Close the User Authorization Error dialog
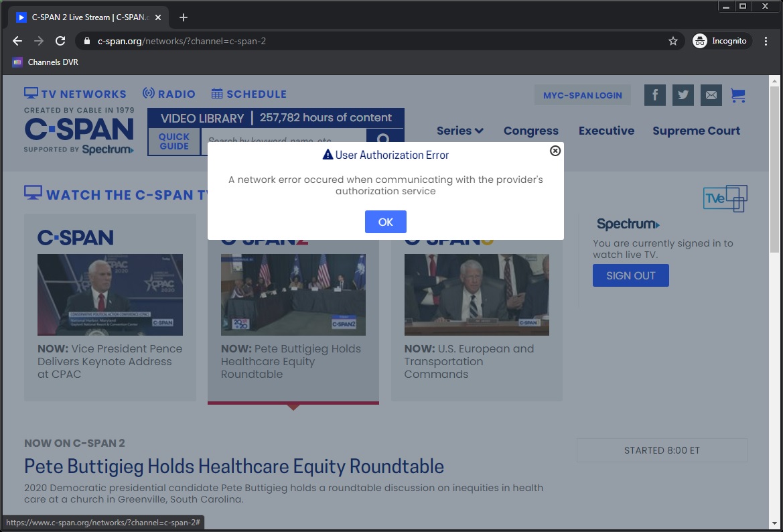 (x=555, y=151)
